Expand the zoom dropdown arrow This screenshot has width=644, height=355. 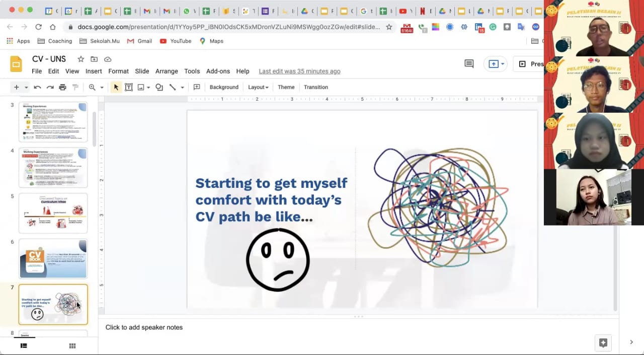click(x=102, y=87)
